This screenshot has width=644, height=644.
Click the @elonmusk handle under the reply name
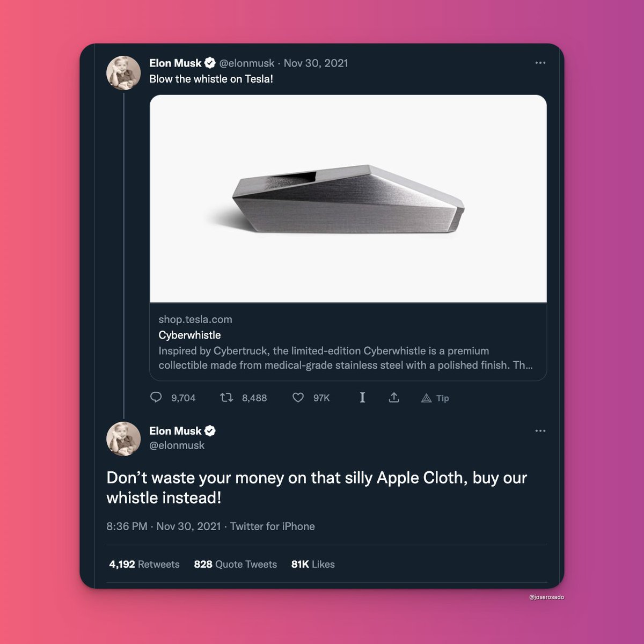tap(177, 445)
